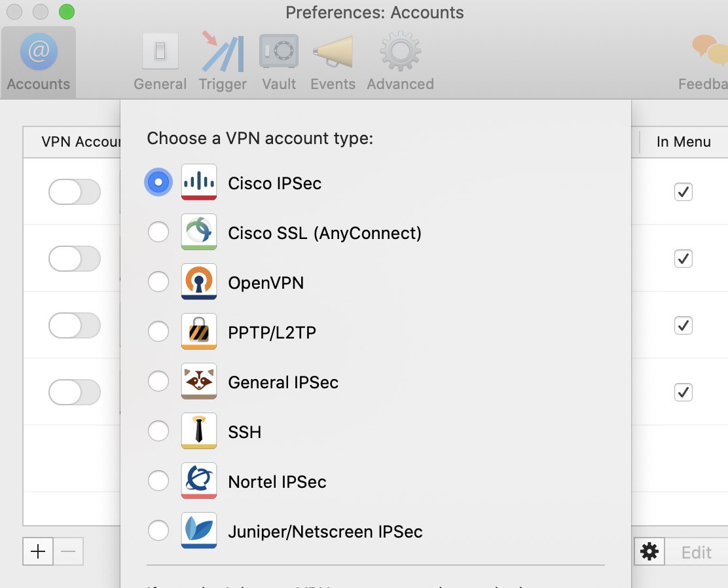Click the Cisco SSL (AnyConnect) label

325,233
